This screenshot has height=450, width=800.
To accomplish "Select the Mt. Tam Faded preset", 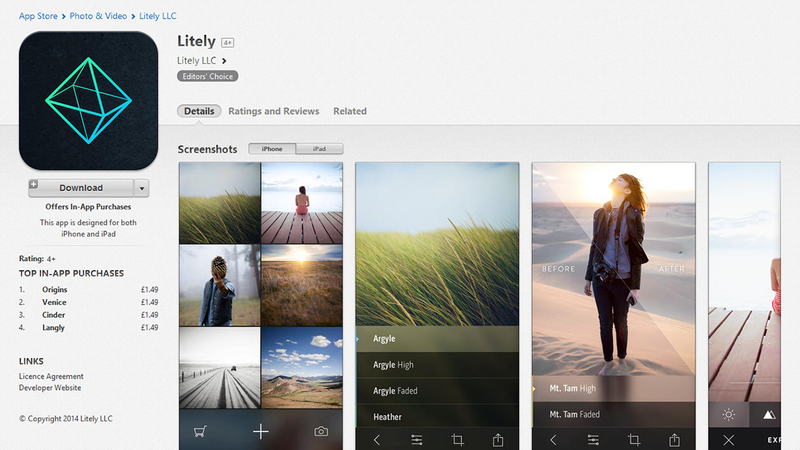I will click(614, 414).
